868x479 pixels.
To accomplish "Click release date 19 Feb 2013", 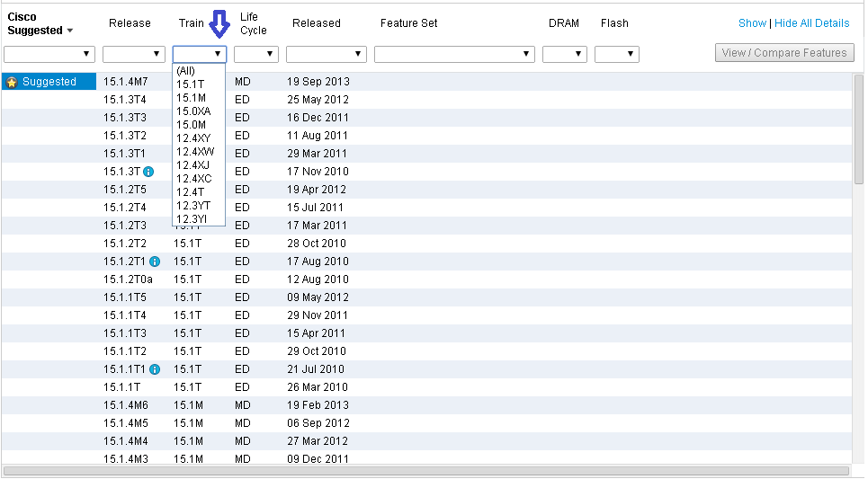I will (318, 405).
